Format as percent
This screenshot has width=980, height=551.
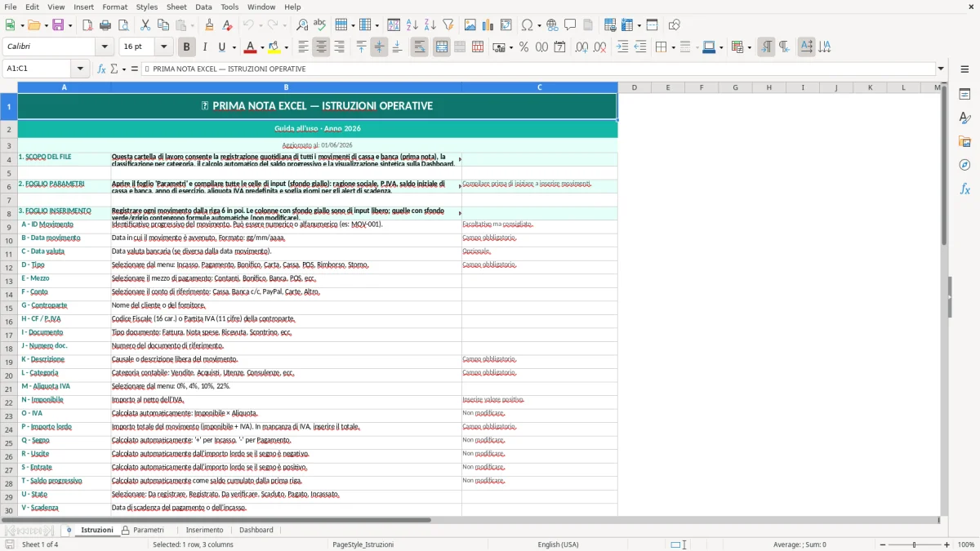pyautogui.click(x=524, y=47)
